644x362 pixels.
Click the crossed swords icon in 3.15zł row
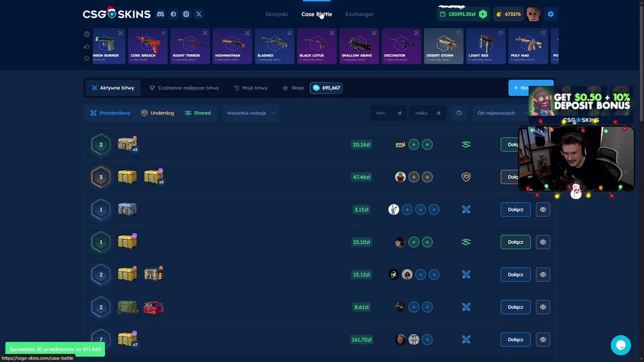pos(466,210)
